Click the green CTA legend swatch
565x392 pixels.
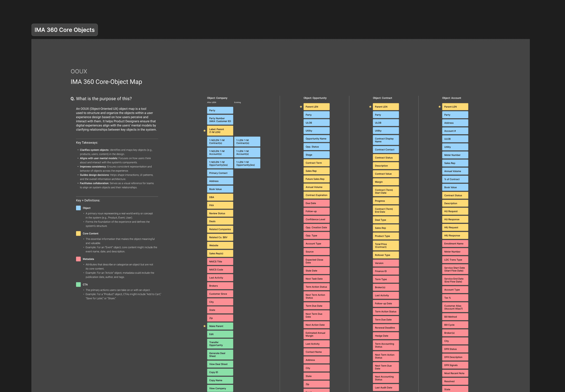(x=78, y=284)
